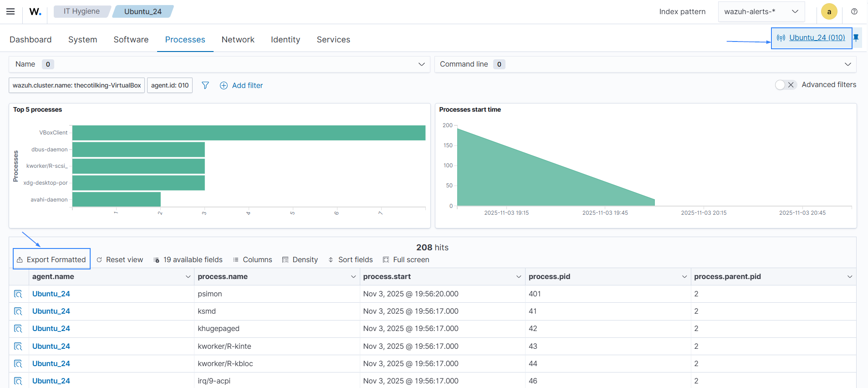Inspect the khugepaged row document details

click(x=18, y=329)
